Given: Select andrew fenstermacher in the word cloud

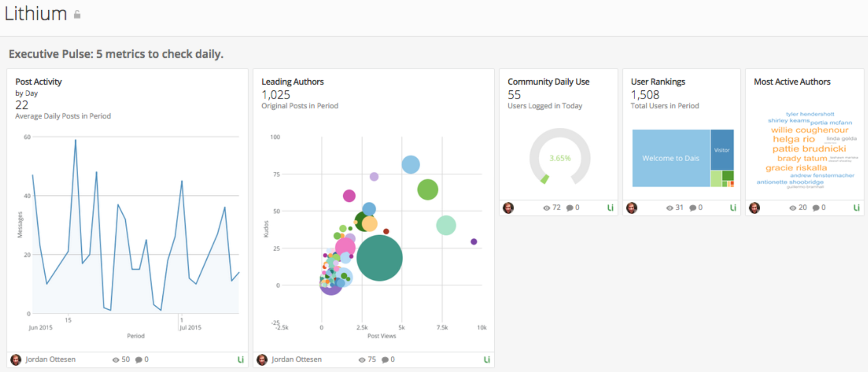Looking at the screenshot, I should [822, 176].
